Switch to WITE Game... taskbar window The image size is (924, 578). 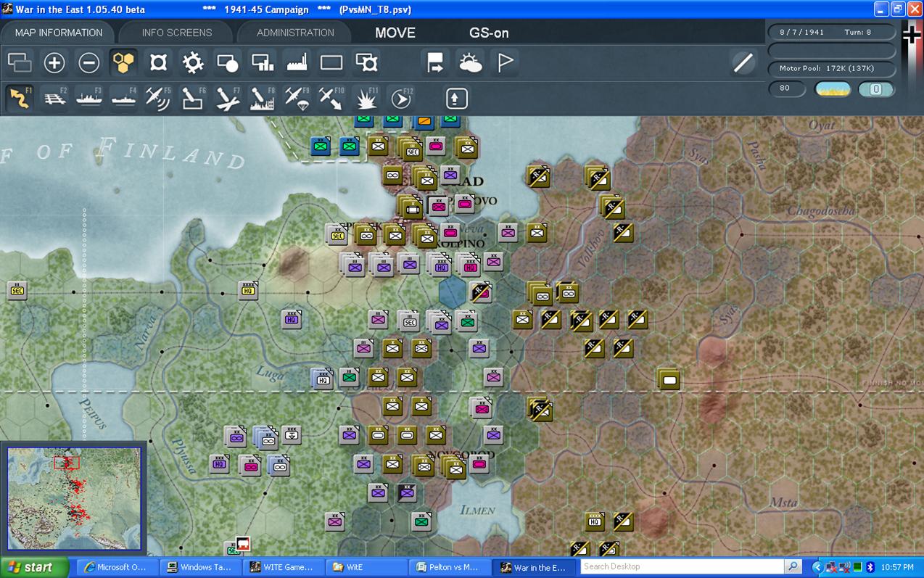click(282, 567)
